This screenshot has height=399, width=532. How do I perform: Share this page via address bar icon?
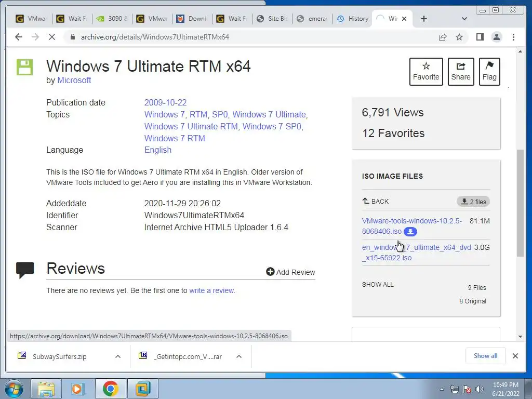point(443,37)
